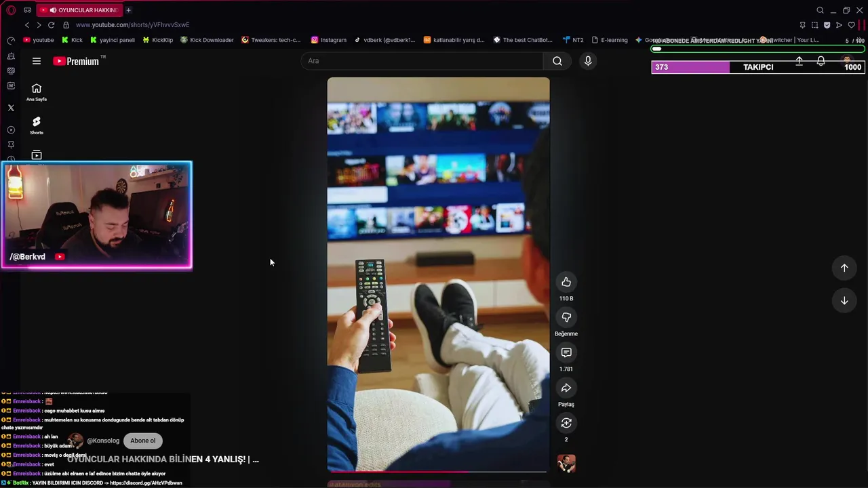Pause the short by clicking the video
868x488 pixels.
(438, 274)
